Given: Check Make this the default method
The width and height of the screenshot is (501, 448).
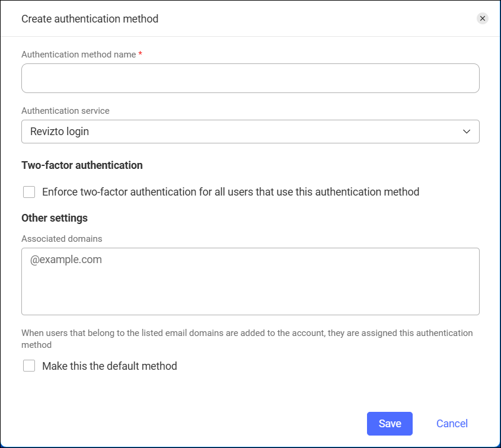Looking at the screenshot, I should tap(29, 366).
